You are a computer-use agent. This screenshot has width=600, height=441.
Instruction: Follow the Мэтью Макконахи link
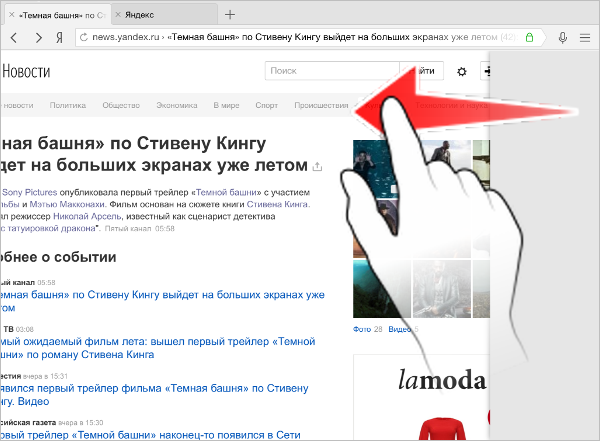click(x=67, y=204)
